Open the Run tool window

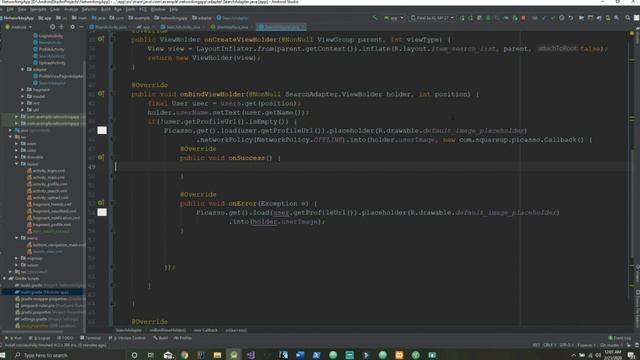14,338
